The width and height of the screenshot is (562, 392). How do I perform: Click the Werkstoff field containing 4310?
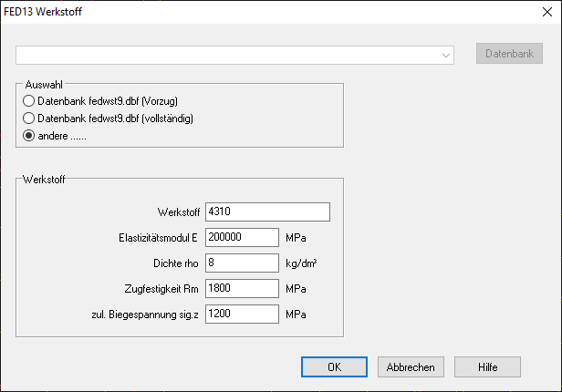pyautogui.click(x=267, y=211)
